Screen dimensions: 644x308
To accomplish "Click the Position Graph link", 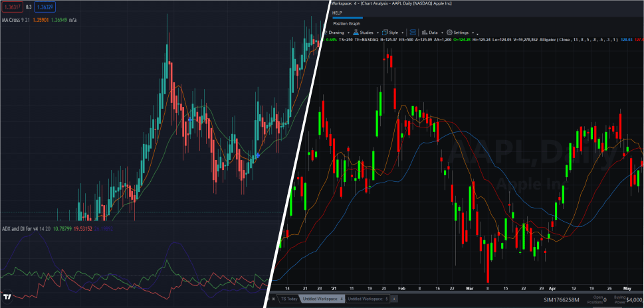I will (x=347, y=23).
